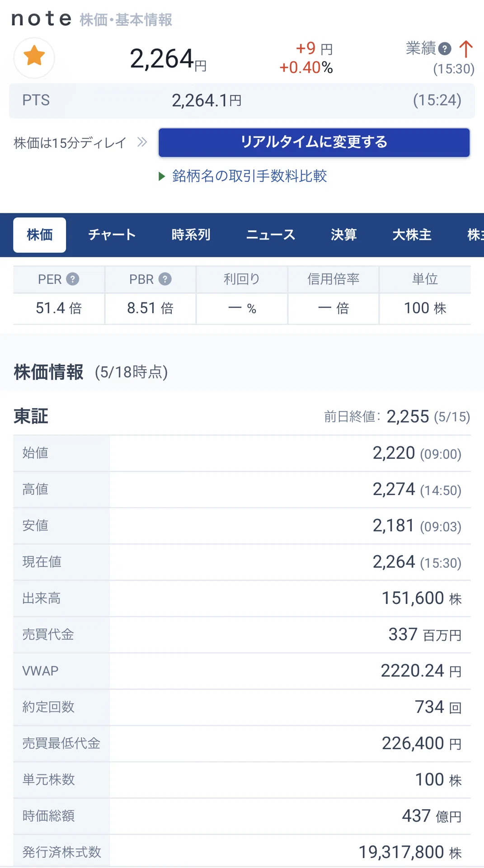Click the 発行済株式数 value 19,317,800 株
The height and width of the screenshot is (868, 484).
tap(410, 853)
